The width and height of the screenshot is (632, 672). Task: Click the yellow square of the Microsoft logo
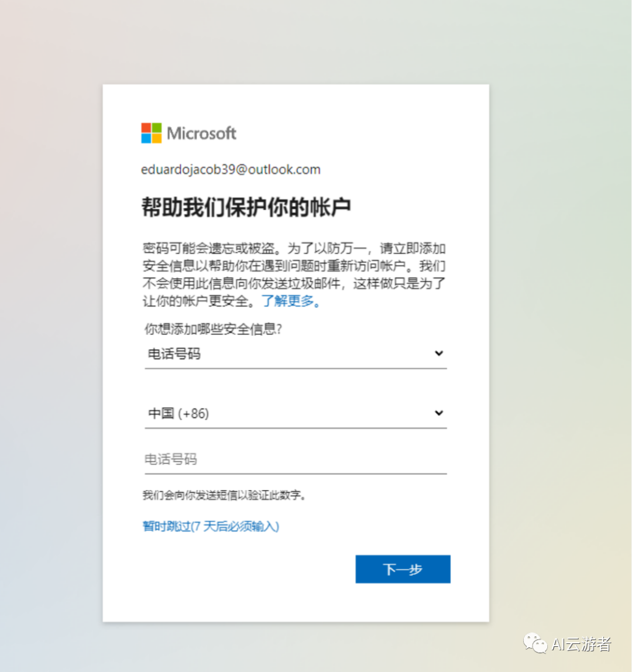click(156, 138)
